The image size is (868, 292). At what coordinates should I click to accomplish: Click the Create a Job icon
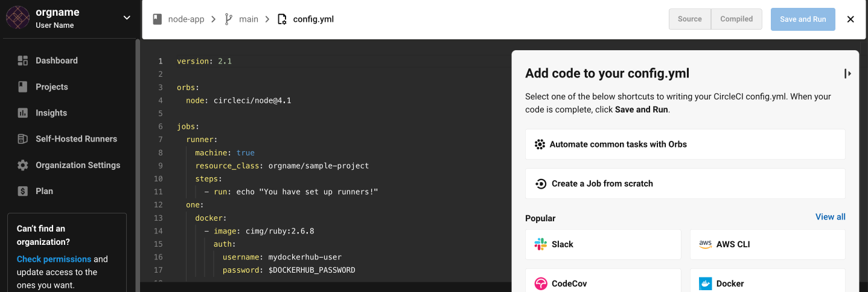pyautogui.click(x=541, y=184)
